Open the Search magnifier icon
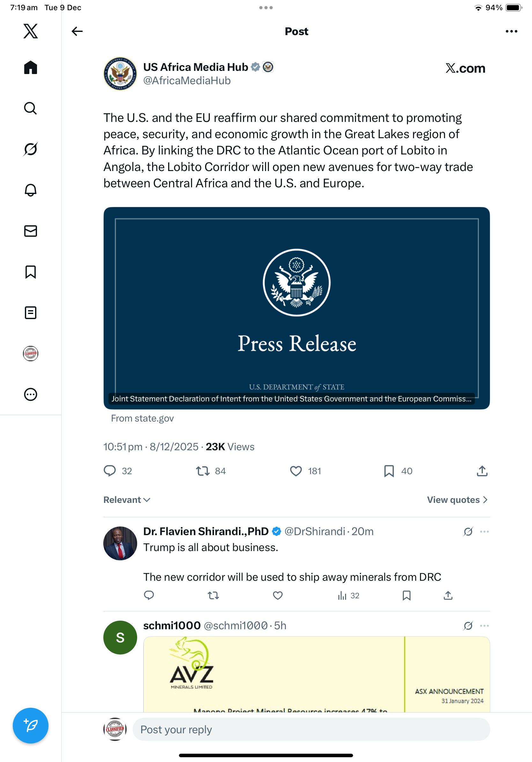Image resolution: width=532 pixels, height=762 pixels. pyautogui.click(x=31, y=108)
